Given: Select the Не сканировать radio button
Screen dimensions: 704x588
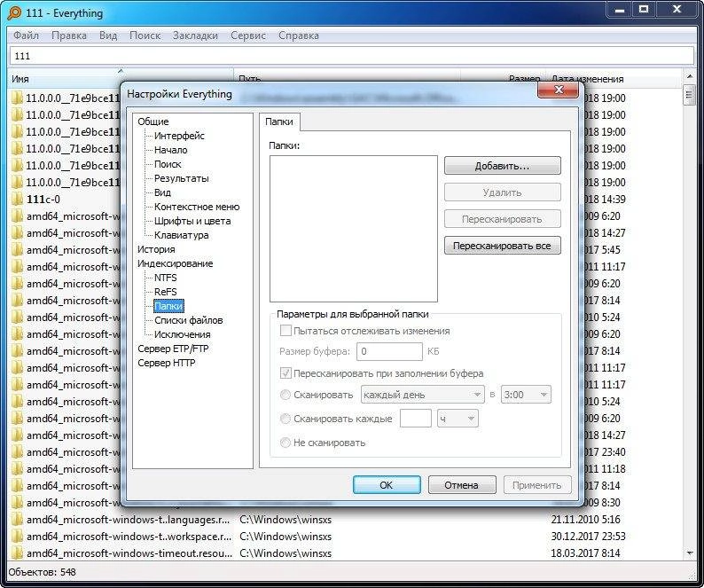Looking at the screenshot, I should pos(286,443).
